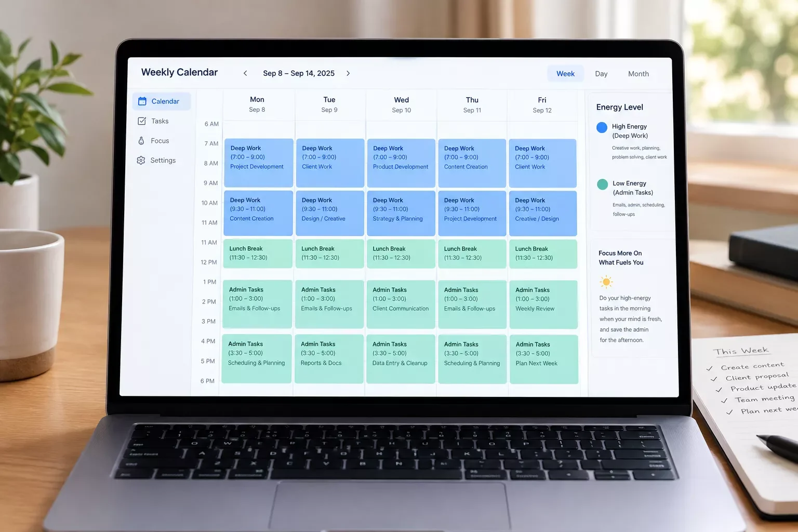
Task: Click the date range Sep 8 – Sep 14, 2025
Action: coord(299,73)
